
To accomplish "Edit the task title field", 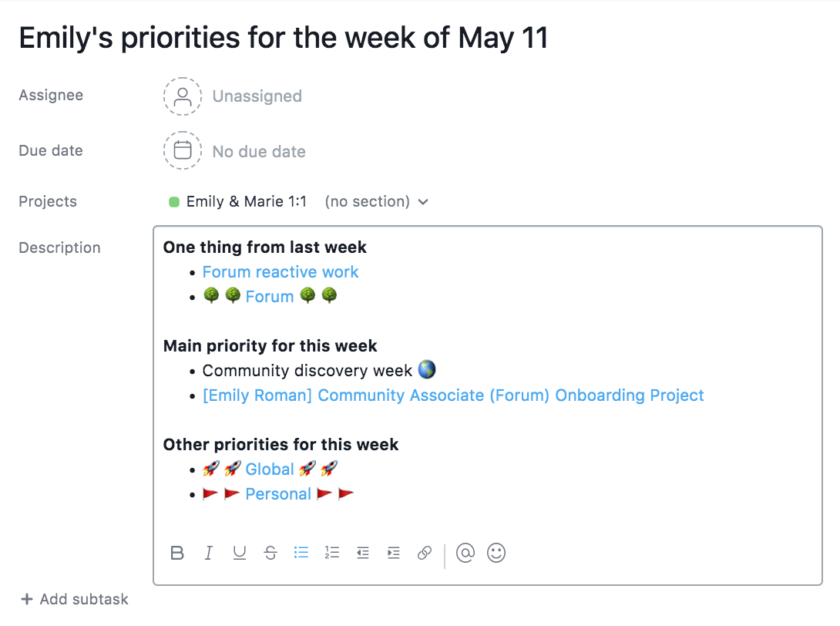I will pos(284,38).
